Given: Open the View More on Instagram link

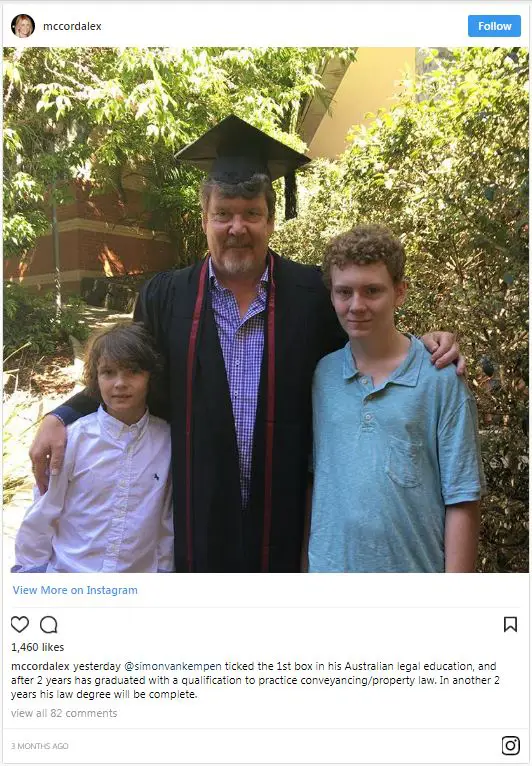Looking at the screenshot, I should pos(75,590).
